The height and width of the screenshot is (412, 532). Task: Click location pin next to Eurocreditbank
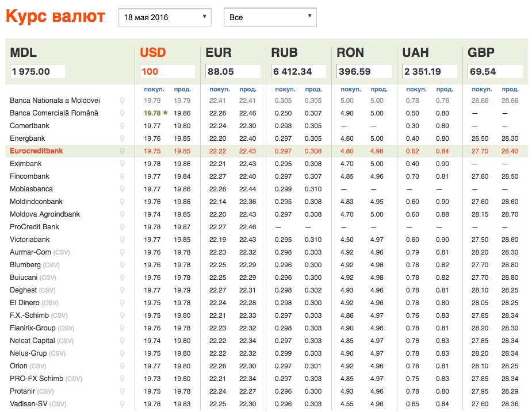point(122,151)
